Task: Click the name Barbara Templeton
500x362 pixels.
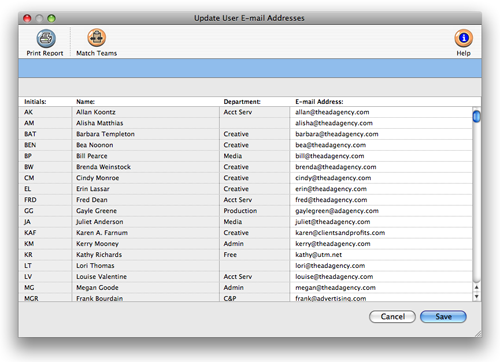Action: (x=105, y=134)
